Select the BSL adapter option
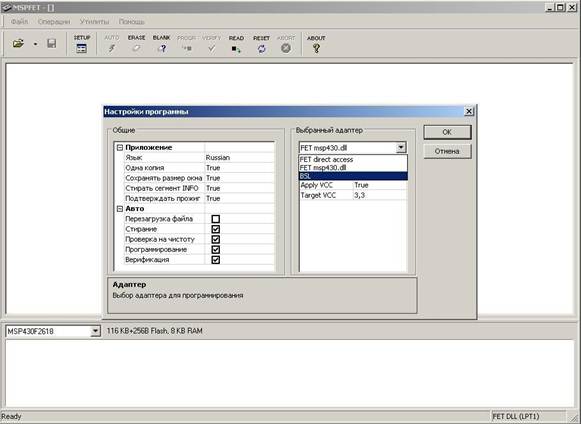Image resolution: width=581 pixels, height=424 pixels. pos(353,176)
